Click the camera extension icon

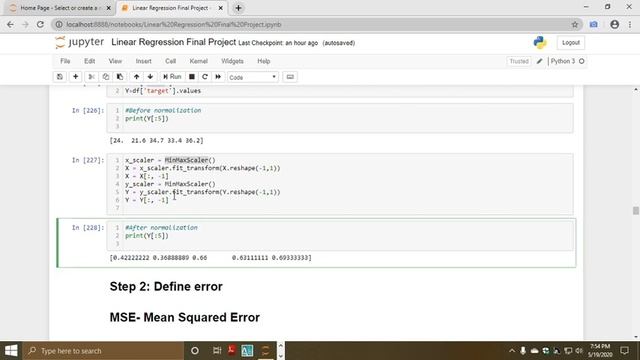pos(593,24)
